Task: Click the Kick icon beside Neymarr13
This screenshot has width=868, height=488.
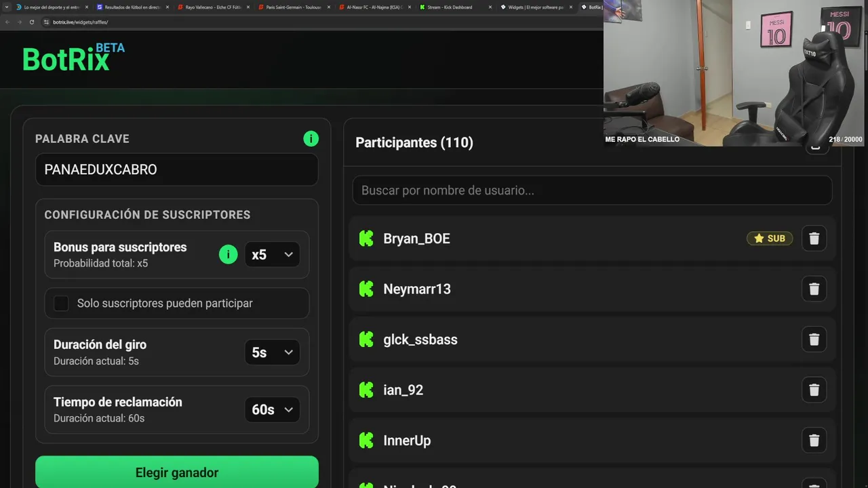Action: (366, 289)
